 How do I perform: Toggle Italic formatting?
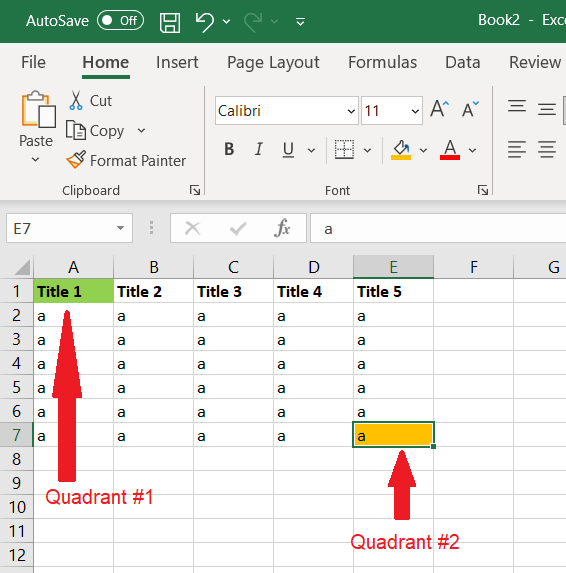(259, 149)
